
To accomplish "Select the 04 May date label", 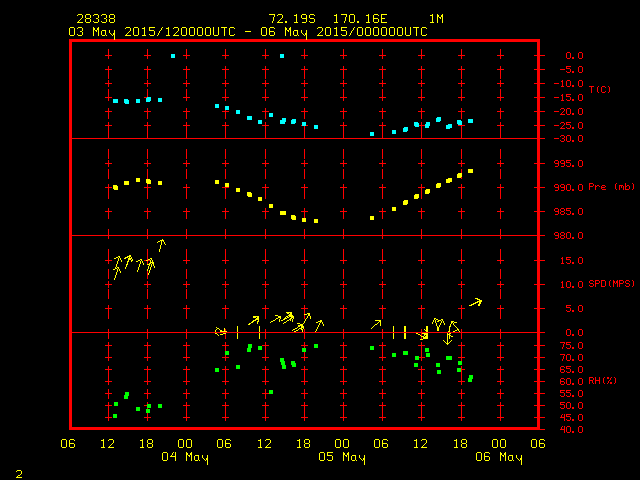I will [185, 457].
